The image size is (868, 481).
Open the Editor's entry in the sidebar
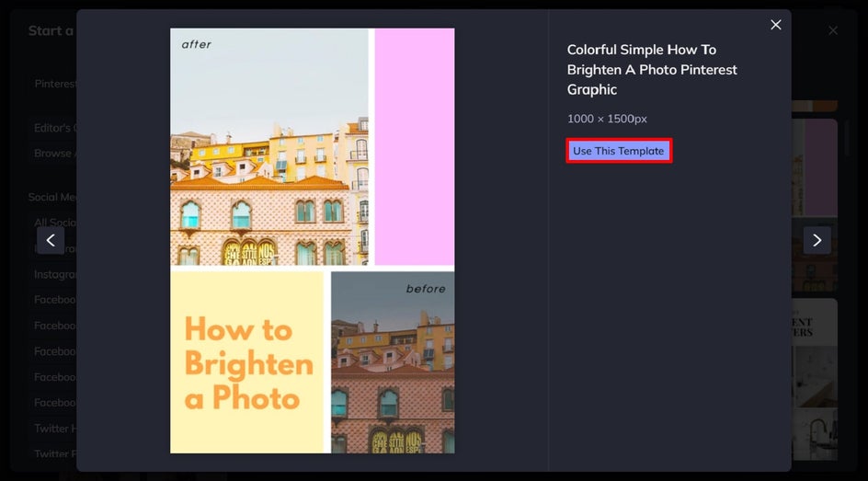click(x=55, y=128)
